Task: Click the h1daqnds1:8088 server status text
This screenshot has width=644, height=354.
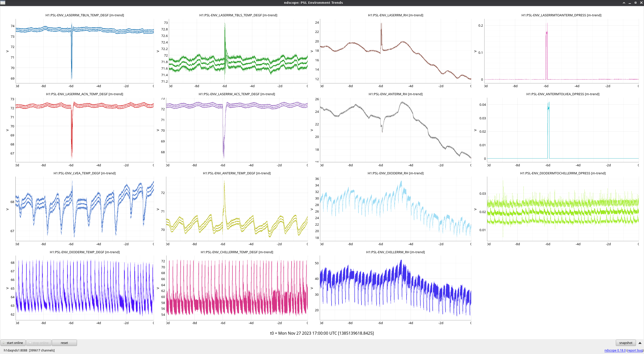Action: (15, 350)
